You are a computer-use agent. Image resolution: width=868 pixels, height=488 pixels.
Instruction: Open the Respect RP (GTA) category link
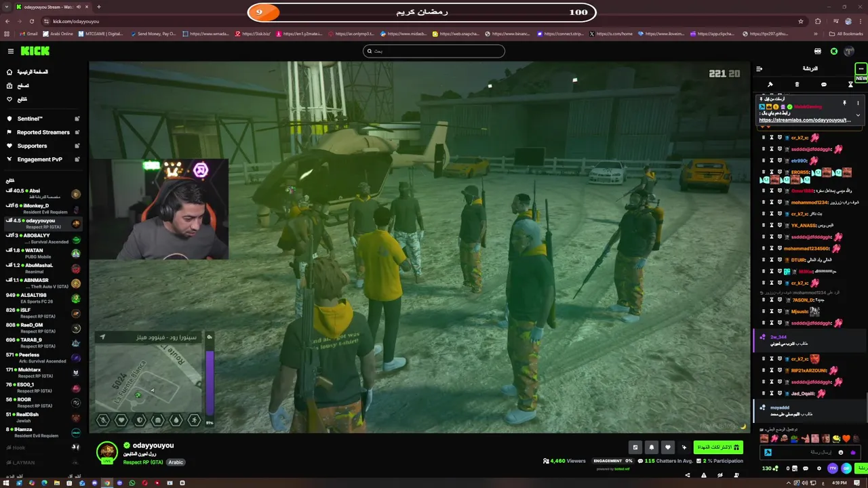coord(143,462)
